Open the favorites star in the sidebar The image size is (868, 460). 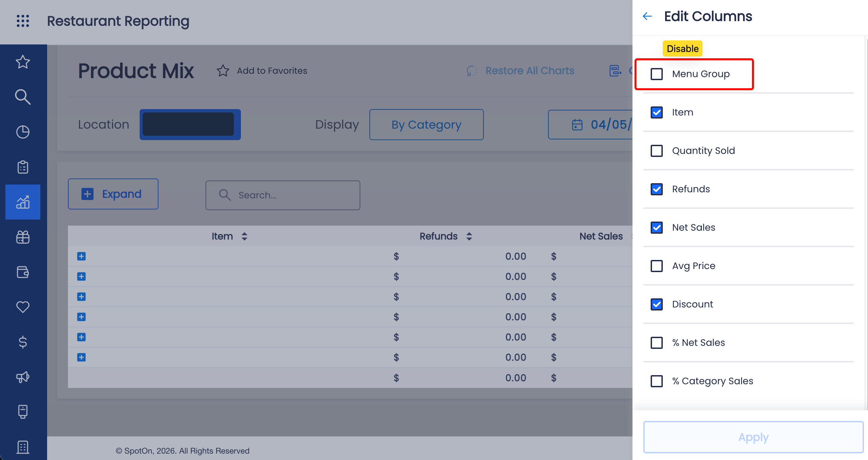(23, 62)
